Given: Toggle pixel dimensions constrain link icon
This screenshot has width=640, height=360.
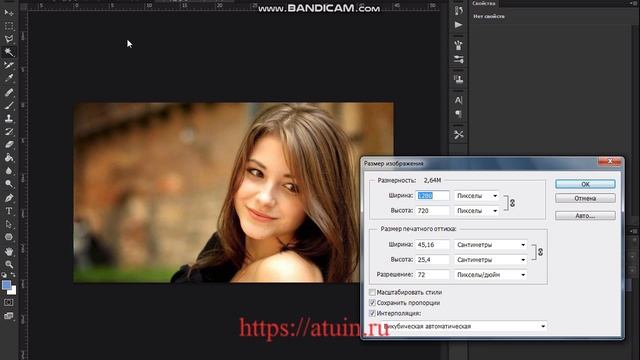Looking at the screenshot, I should click(x=512, y=203).
